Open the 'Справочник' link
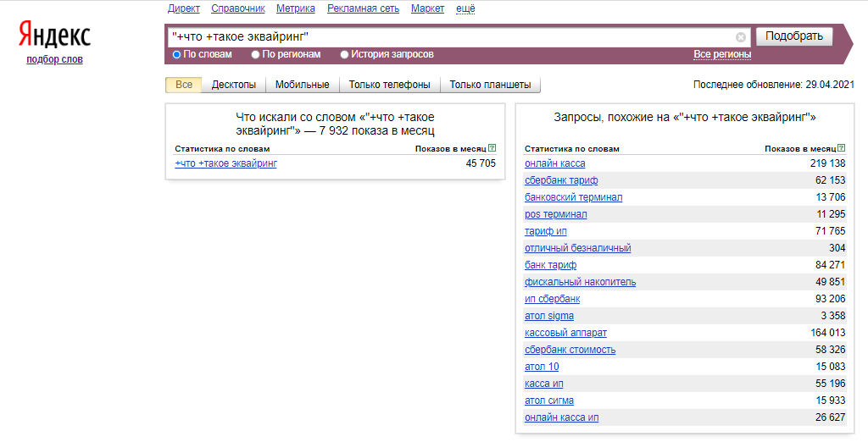Screen dimensions: 868x442 coord(238,8)
